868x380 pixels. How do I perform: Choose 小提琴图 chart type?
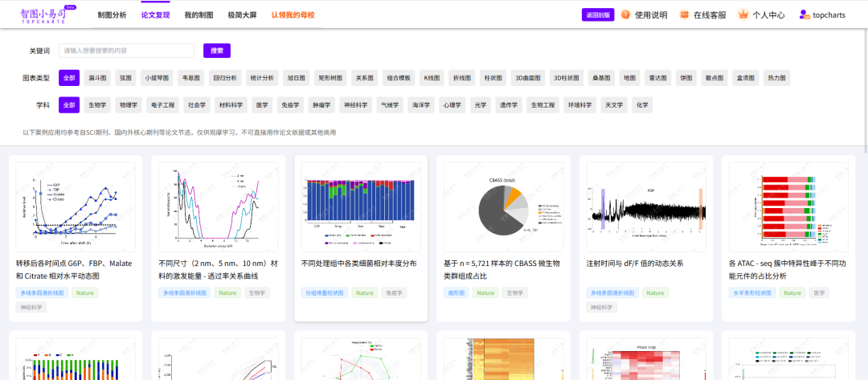(158, 78)
